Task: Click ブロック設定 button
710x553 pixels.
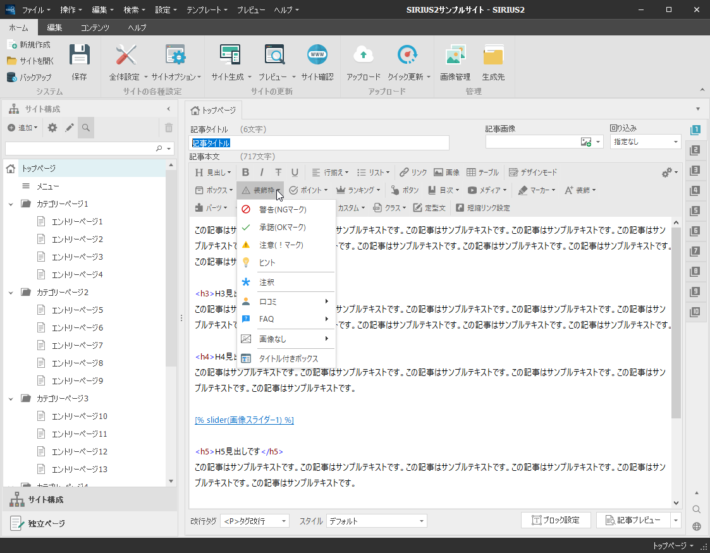Action: tap(556, 520)
